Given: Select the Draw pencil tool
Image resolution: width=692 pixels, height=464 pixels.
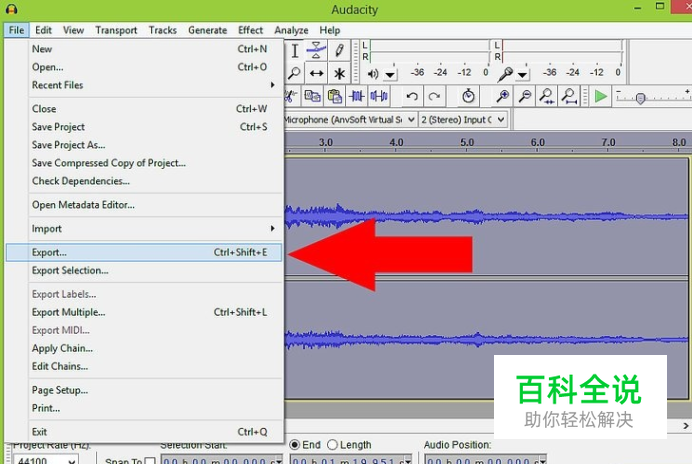Looking at the screenshot, I should click(339, 51).
